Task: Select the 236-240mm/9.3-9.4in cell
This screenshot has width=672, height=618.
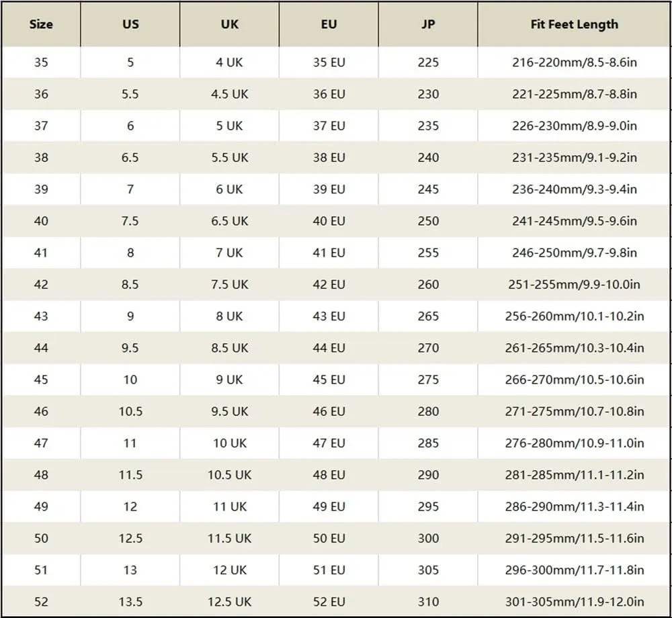Action: click(x=575, y=189)
